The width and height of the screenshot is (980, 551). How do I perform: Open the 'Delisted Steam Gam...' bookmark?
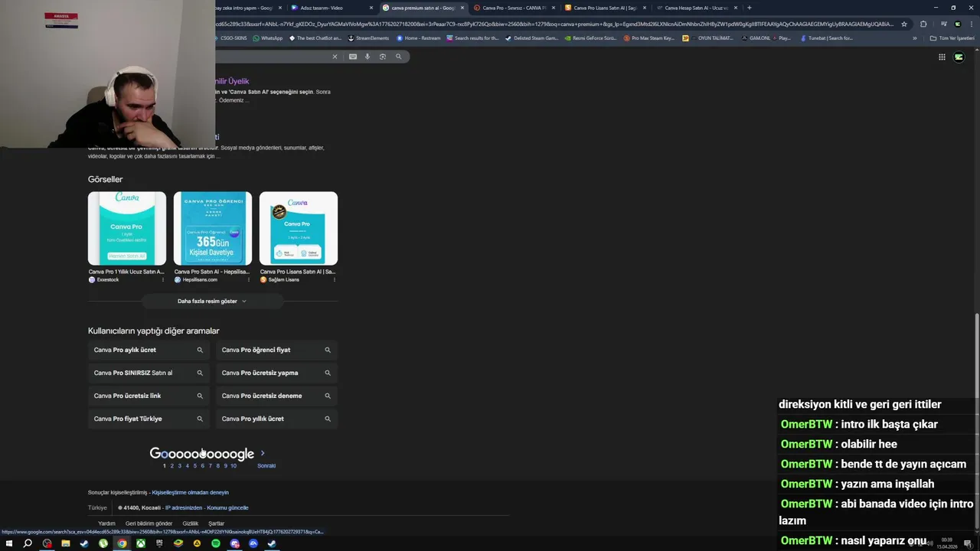pos(531,38)
